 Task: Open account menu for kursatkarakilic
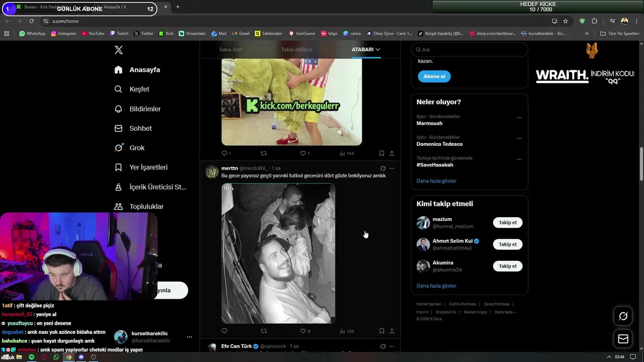click(189, 337)
